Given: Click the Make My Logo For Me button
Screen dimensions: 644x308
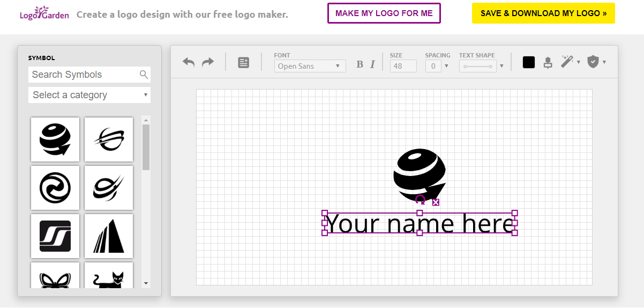Looking at the screenshot, I should pos(384,13).
